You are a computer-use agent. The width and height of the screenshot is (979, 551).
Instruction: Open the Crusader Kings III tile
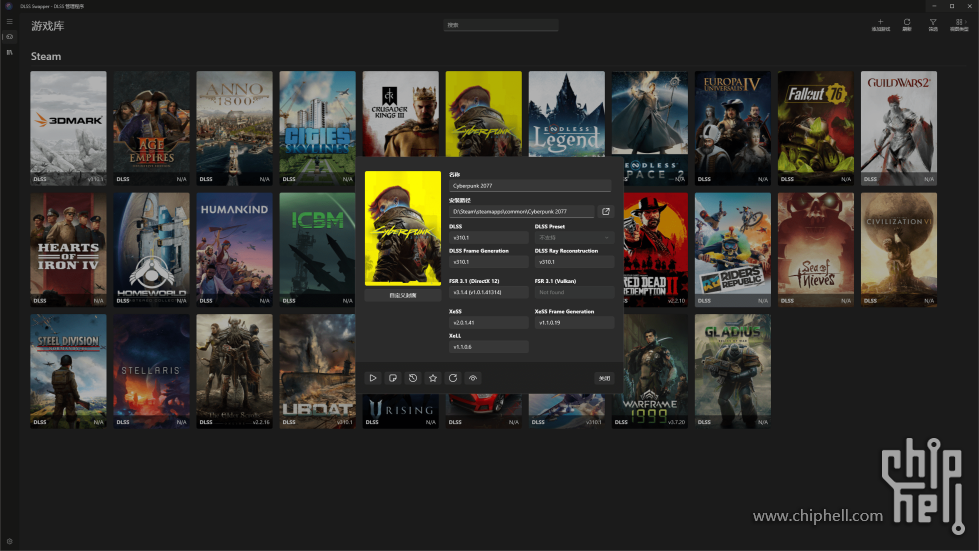point(400,114)
